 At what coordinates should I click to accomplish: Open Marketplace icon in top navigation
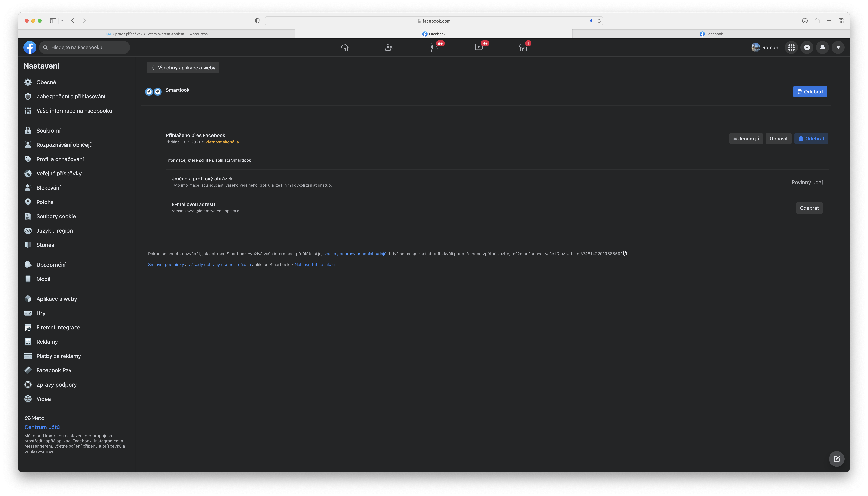(x=523, y=47)
